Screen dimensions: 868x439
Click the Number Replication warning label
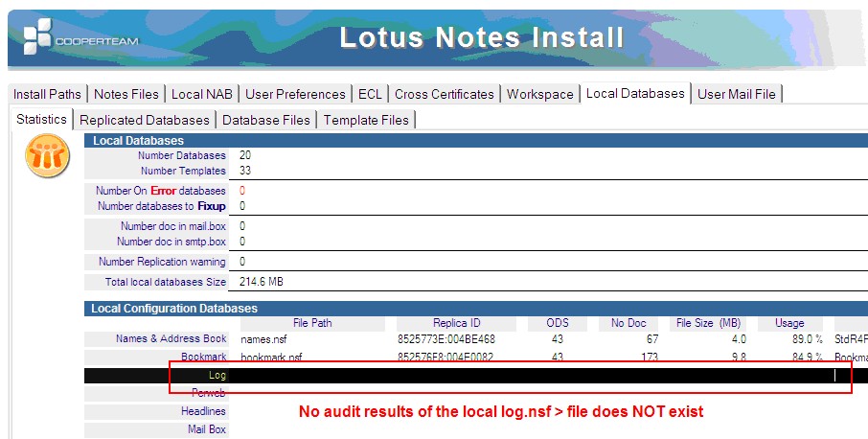click(x=162, y=262)
